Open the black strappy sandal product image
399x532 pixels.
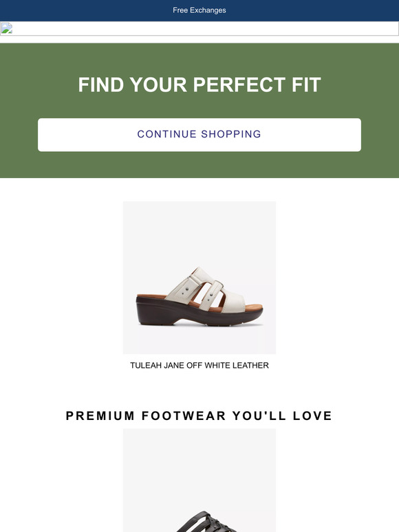pyautogui.click(x=199, y=480)
